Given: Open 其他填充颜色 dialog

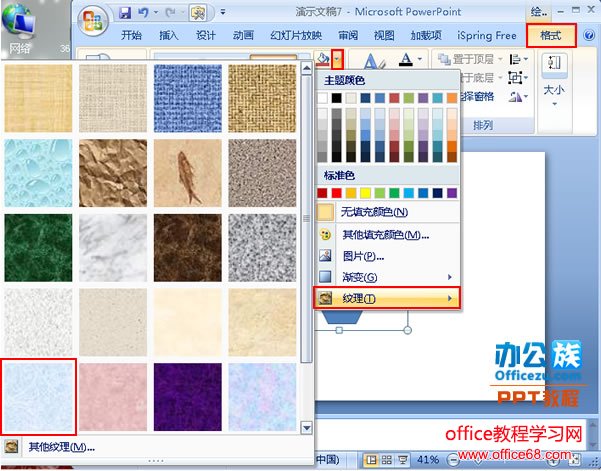Looking at the screenshot, I should [388, 235].
